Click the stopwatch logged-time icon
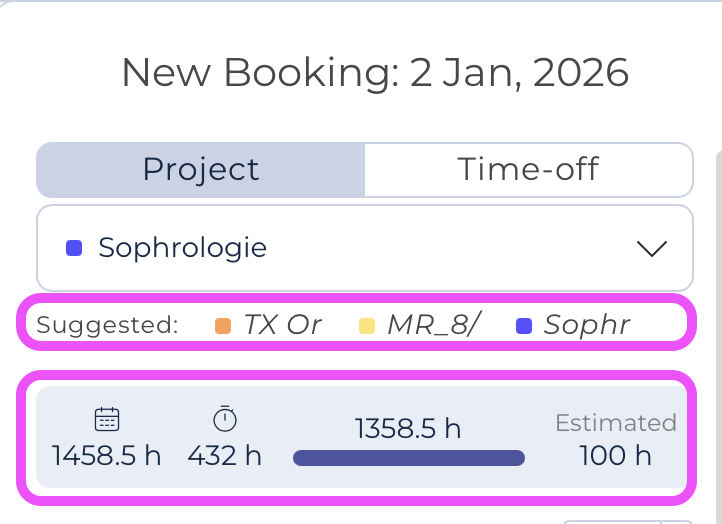 click(x=225, y=419)
